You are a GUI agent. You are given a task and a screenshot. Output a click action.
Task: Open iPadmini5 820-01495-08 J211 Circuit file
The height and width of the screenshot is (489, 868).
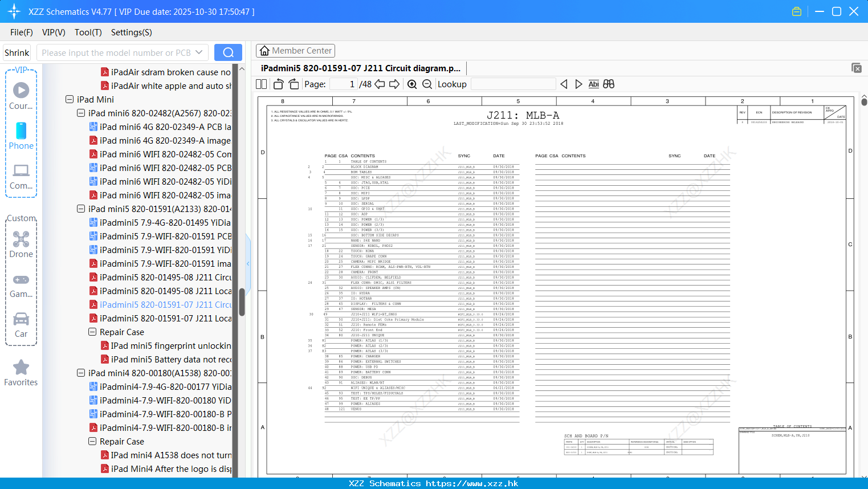coord(160,277)
